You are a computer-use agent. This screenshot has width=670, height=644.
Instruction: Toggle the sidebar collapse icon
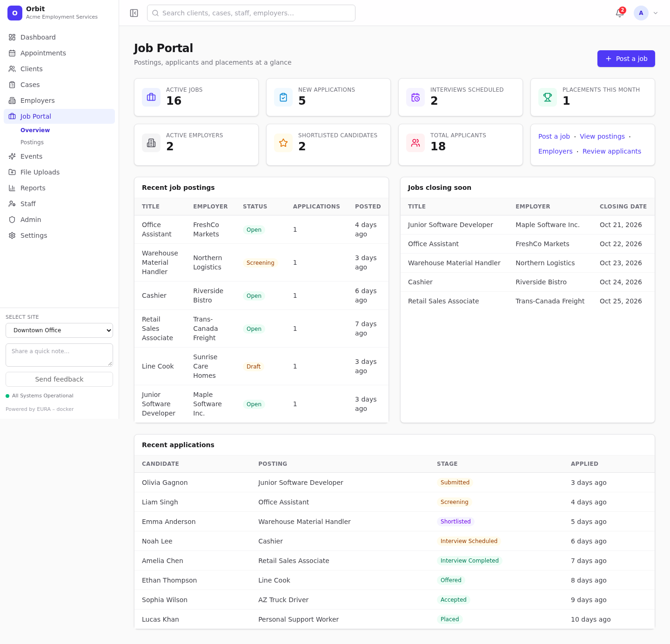134,13
